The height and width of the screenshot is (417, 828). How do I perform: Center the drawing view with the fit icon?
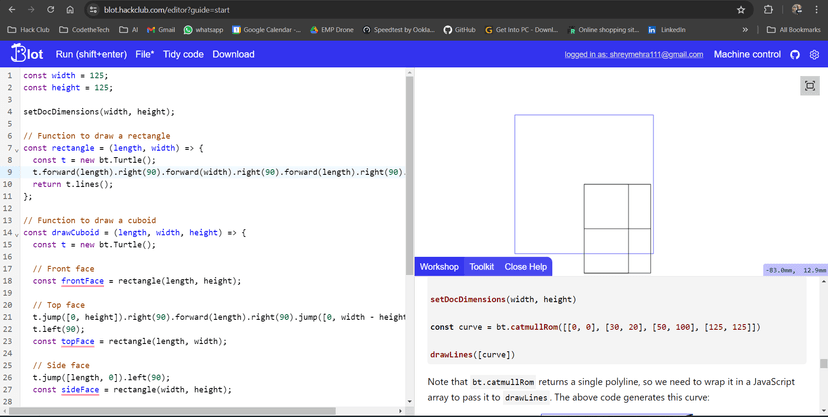(x=809, y=87)
